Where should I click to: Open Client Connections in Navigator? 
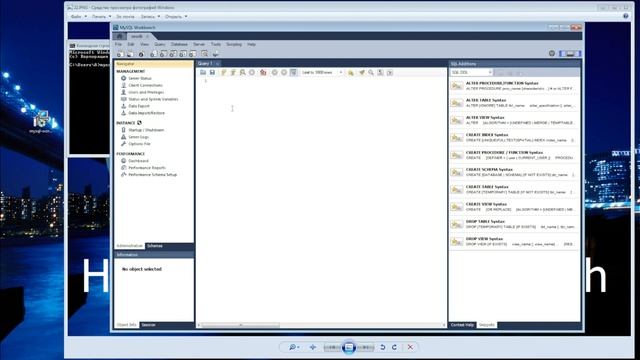(x=145, y=85)
